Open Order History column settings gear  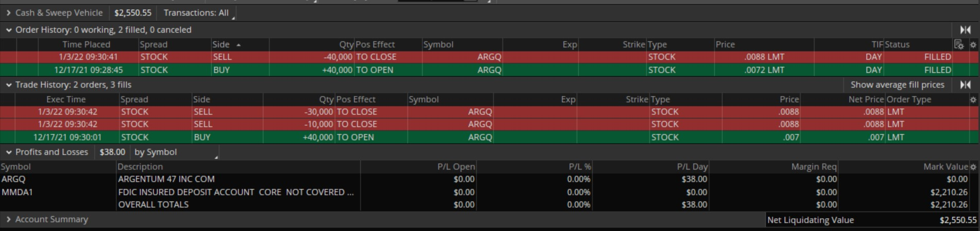click(x=973, y=45)
